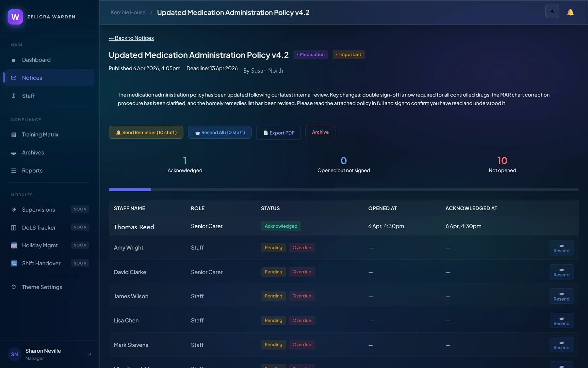This screenshot has height=368, width=588.
Task: Click the Dashboard sidebar icon
Action: (13, 60)
